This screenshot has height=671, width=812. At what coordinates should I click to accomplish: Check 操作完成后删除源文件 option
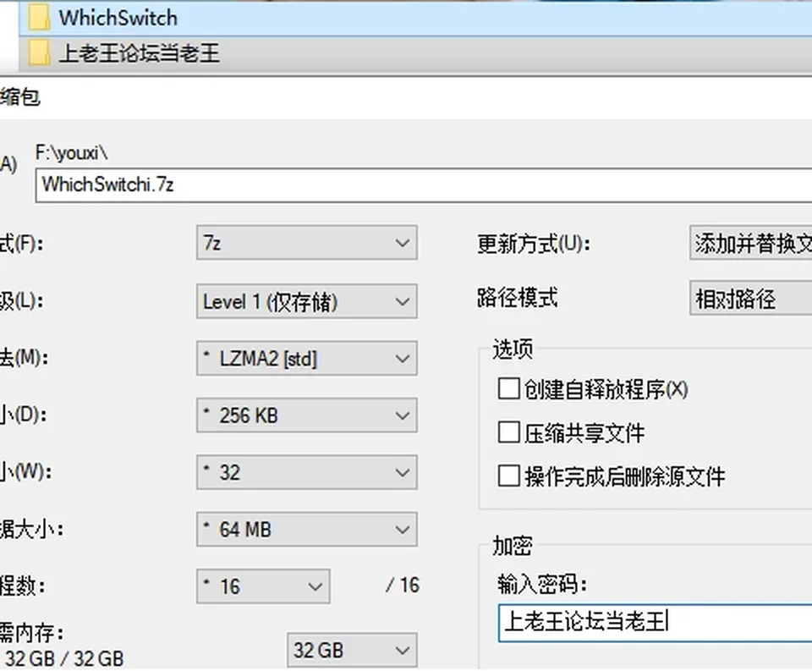[508, 476]
